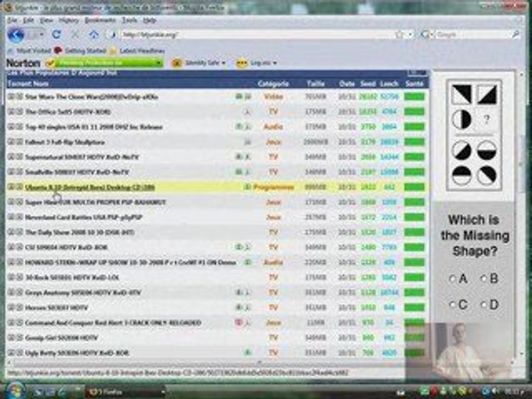
Task: Click leftmost icon before Star Wars torrent
Action: 11,96
